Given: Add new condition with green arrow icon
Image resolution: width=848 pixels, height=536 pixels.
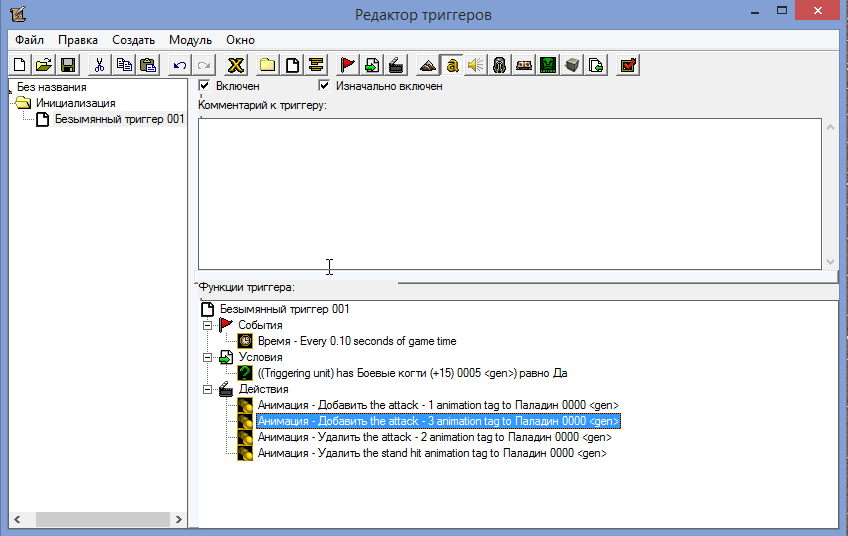Looking at the screenshot, I should pos(372,65).
